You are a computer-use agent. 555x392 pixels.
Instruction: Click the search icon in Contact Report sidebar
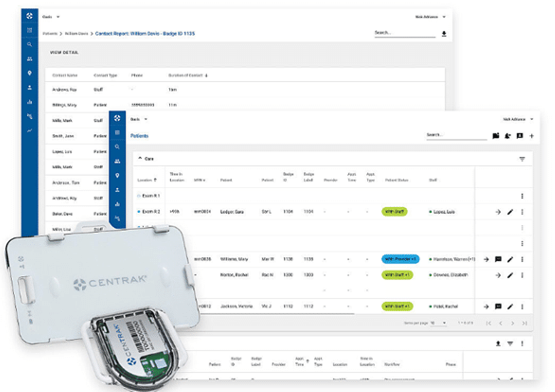(x=29, y=44)
